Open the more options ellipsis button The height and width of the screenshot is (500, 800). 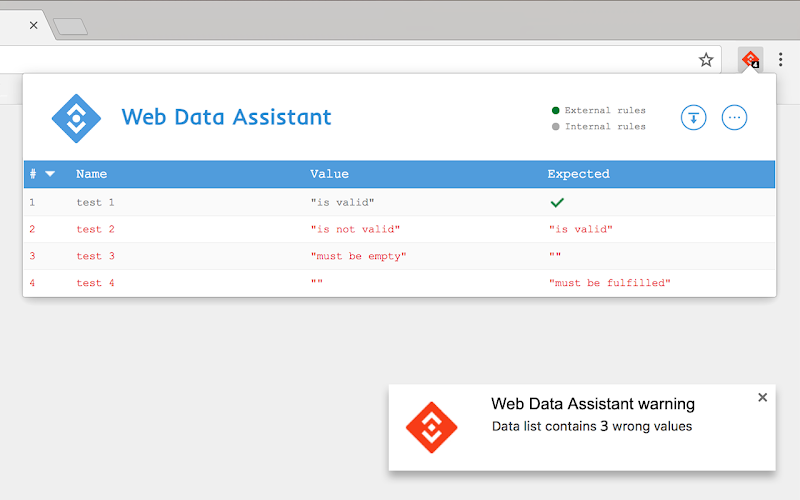coord(734,118)
